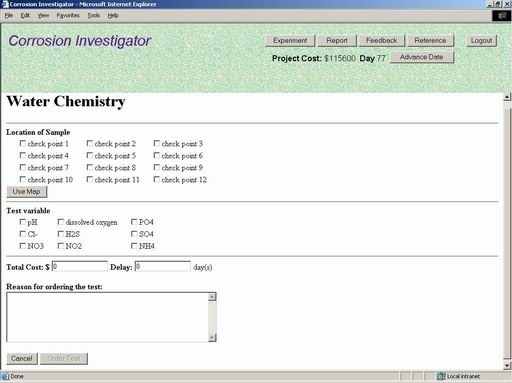Click the Order Test button
Image resolution: width=512 pixels, height=383 pixels.
(x=64, y=359)
